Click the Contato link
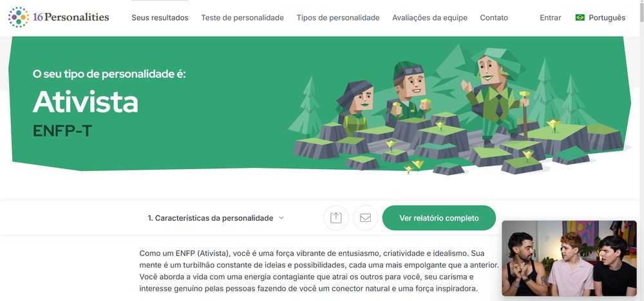644x301 pixels. pyautogui.click(x=494, y=17)
